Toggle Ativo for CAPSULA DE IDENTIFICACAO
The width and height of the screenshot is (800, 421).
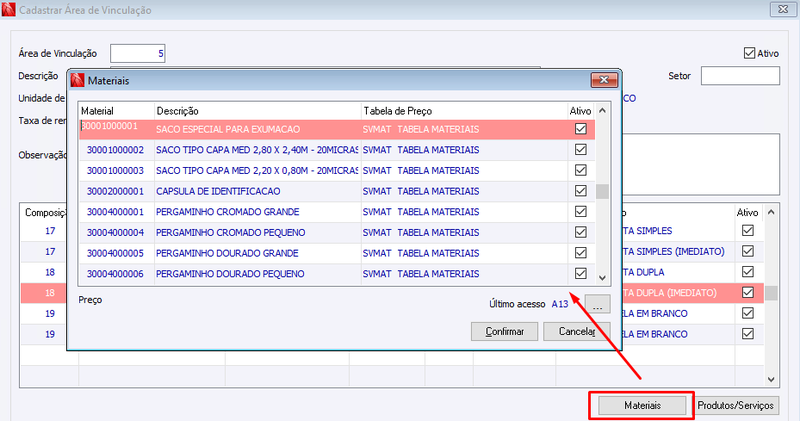pyautogui.click(x=581, y=191)
